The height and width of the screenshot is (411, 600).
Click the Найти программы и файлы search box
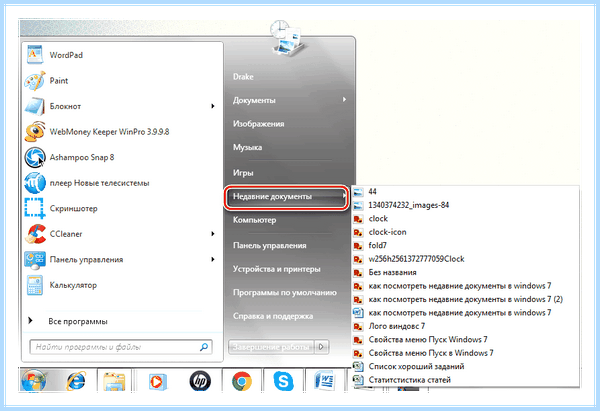click(x=121, y=347)
